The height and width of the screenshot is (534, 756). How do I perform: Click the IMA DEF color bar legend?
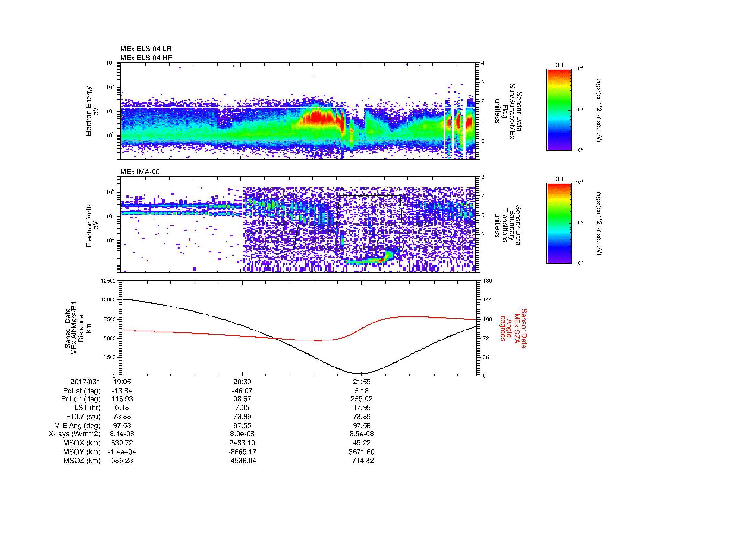pyautogui.click(x=559, y=224)
